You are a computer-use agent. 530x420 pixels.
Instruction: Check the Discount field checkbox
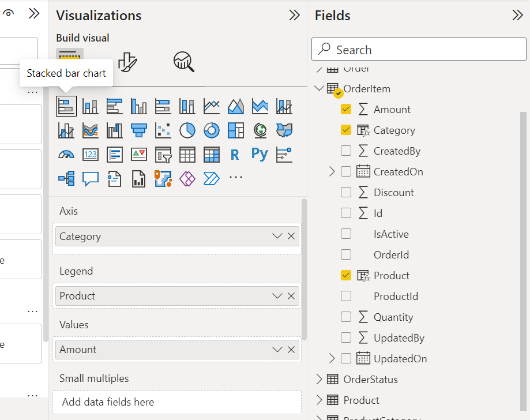click(346, 193)
